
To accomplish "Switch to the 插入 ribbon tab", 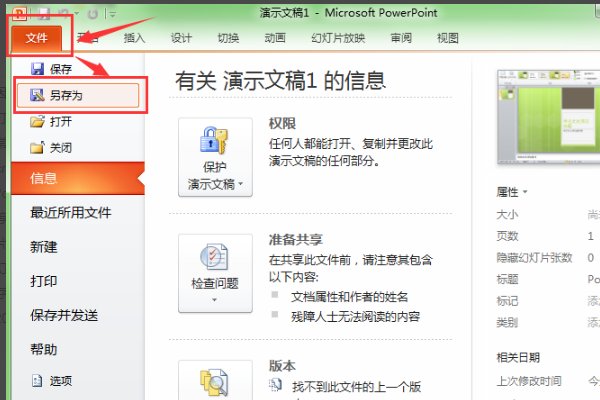I will pyautogui.click(x=134, y=38).
